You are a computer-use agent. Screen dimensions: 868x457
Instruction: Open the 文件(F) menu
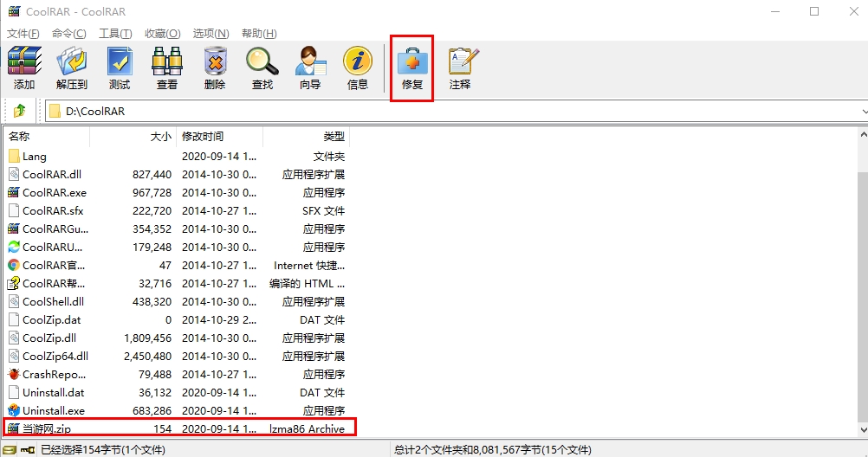pyautogui.click(x=23, y=33)
